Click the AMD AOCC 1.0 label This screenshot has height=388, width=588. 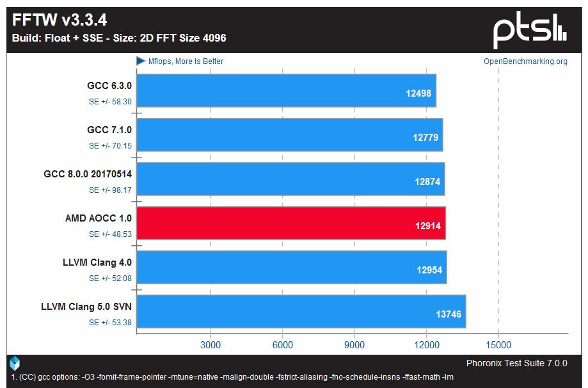coord(99,218)
